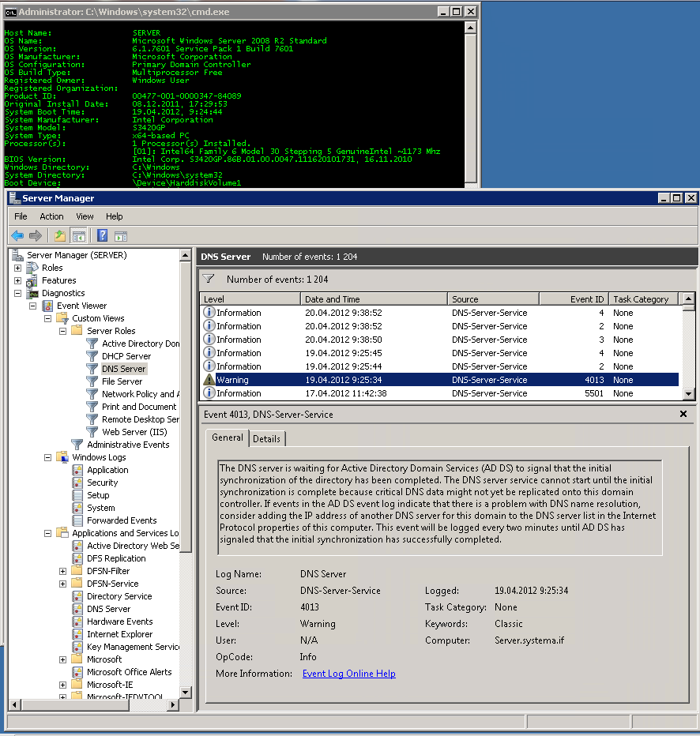This screenshot has height=736, width=700.
Task: Expand the Microsoft folder node
Action: click(63, 659)
